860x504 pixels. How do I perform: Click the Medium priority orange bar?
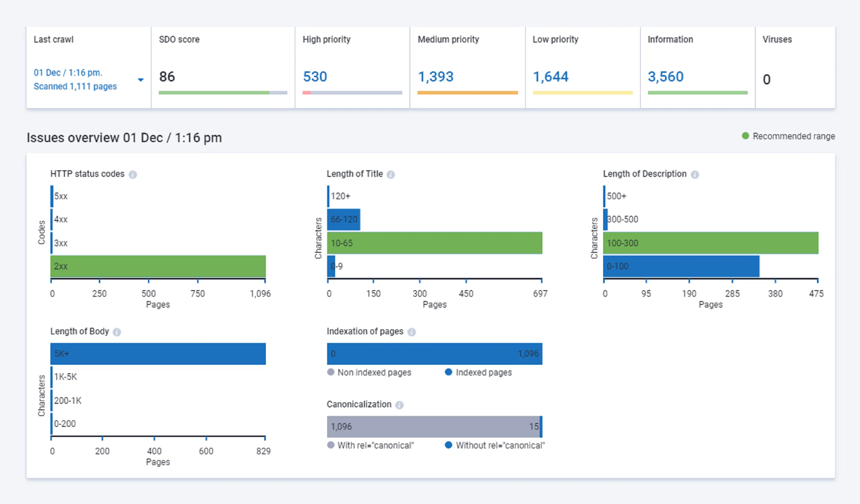[x=467, y=92]
